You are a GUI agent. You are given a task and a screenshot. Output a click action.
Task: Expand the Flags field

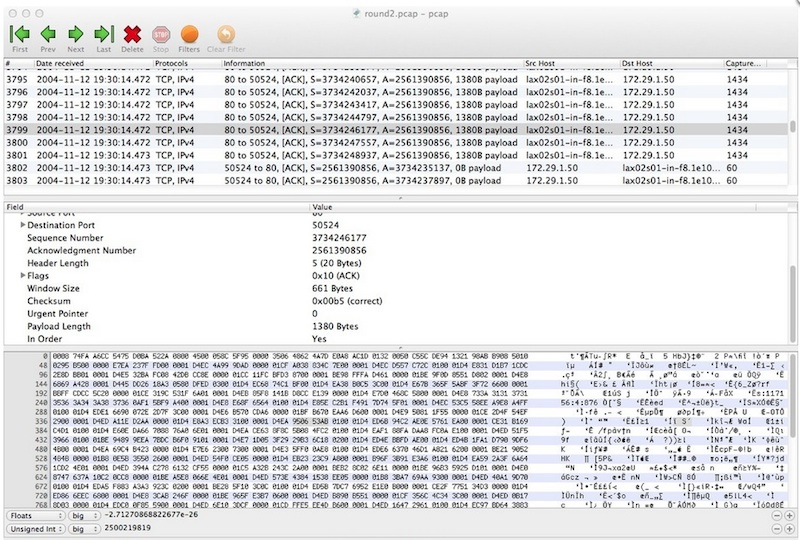(24, 275)
